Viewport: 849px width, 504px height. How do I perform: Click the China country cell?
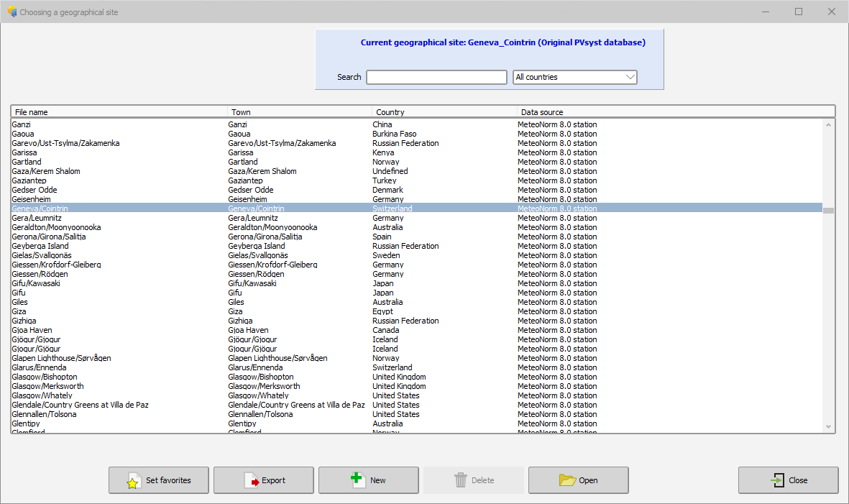click(x=382, y=124)
